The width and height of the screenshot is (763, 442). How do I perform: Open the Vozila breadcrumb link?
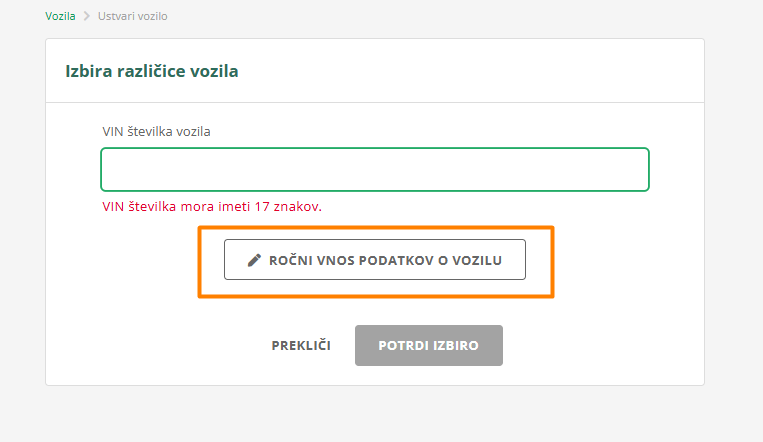(x=60, y=16)
